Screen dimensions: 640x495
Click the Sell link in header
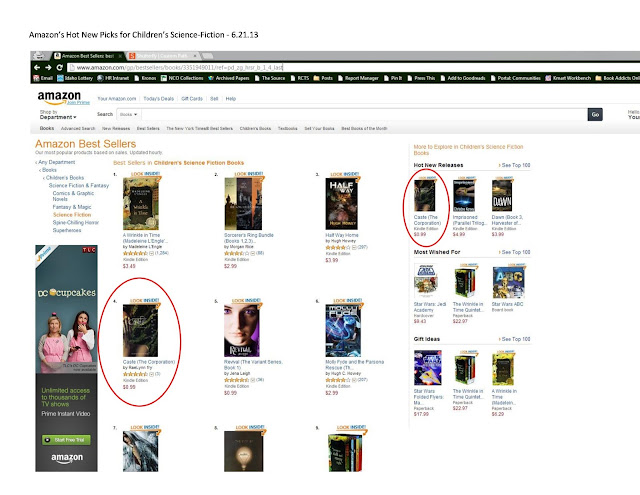point(214,99)
